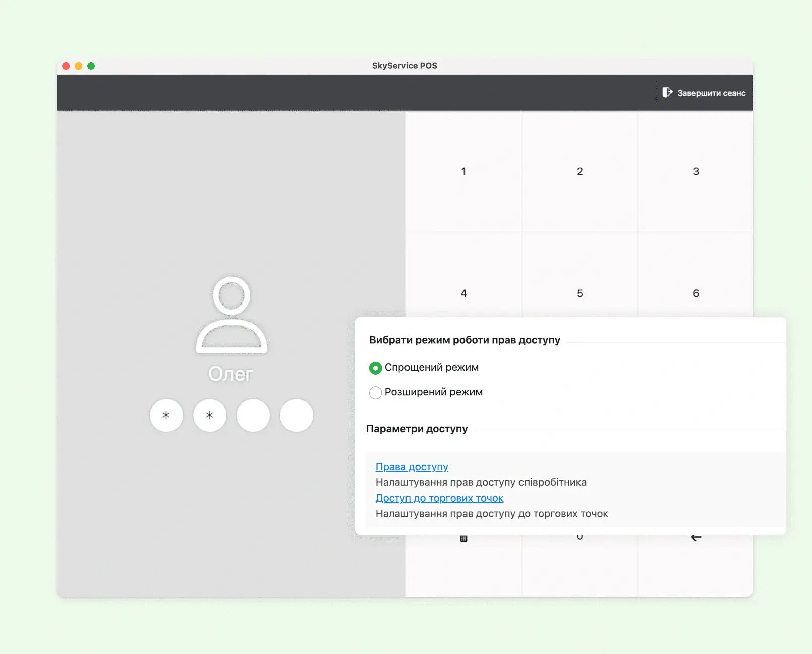812x654 pixels.
Task: Open the Доступ до торгових точок link
Action: pyautogui.click(x=439, y=498)
